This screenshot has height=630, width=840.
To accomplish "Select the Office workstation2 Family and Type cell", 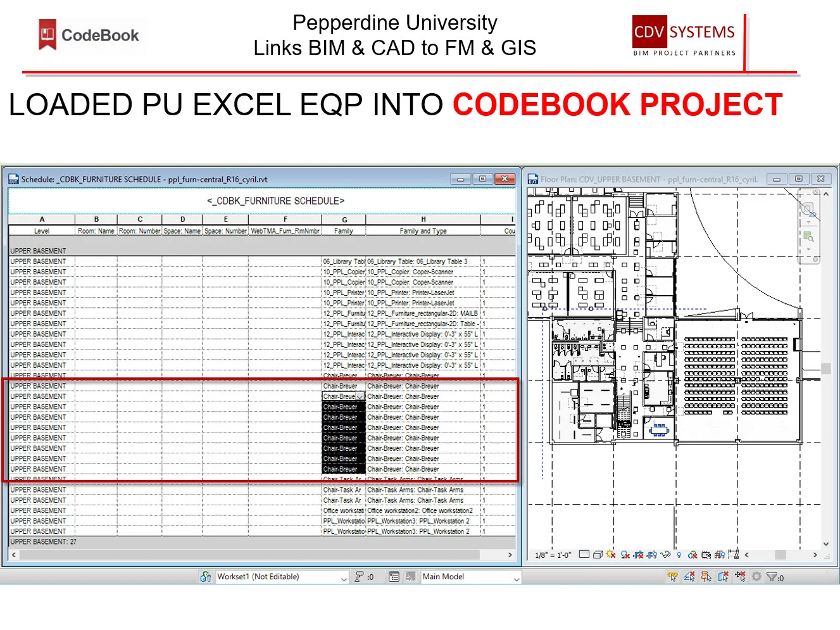I will [423, 510].
